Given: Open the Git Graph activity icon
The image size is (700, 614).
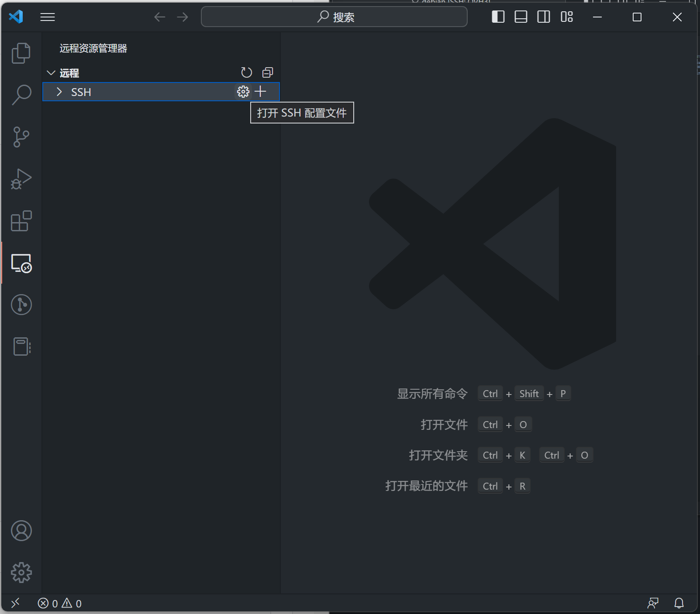Looking at the screenshot, I should coord(21,305).
